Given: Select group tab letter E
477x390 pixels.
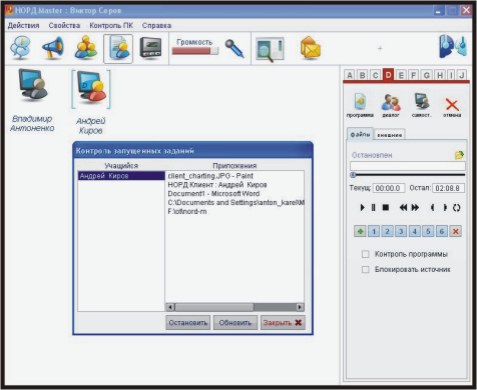Looking at the screenshot, I should click(401, 75).
